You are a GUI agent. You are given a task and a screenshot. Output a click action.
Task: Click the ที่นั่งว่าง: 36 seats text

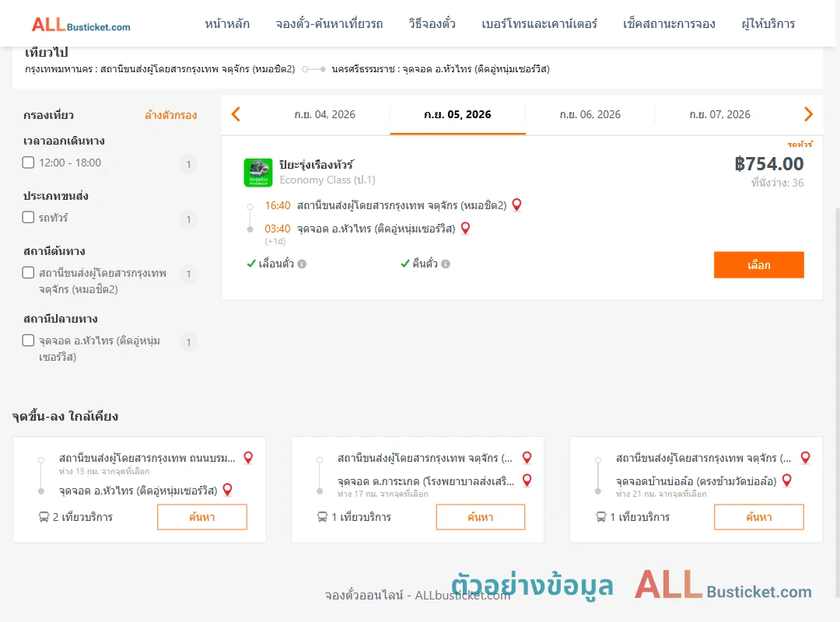(777, 183)
